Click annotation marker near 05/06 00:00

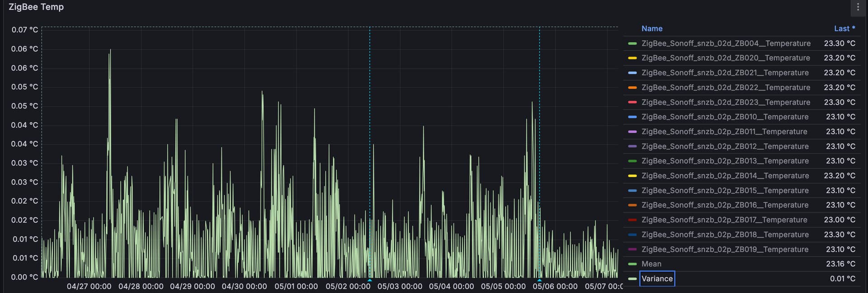click(x=539, y=280)
